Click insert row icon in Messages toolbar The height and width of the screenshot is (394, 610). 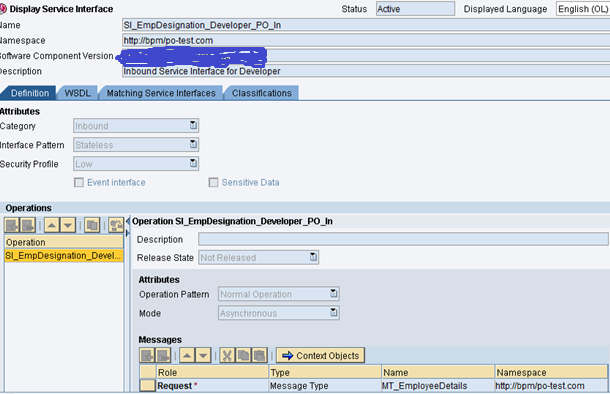click(147, 355)
